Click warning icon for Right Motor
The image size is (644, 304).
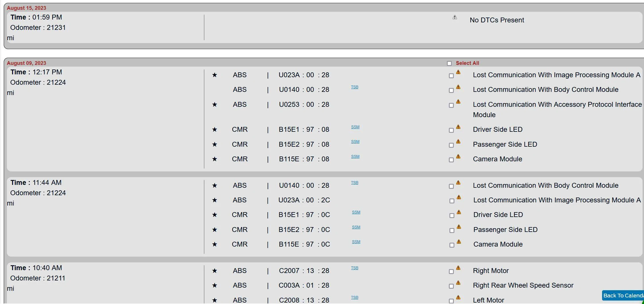[458, 268]
